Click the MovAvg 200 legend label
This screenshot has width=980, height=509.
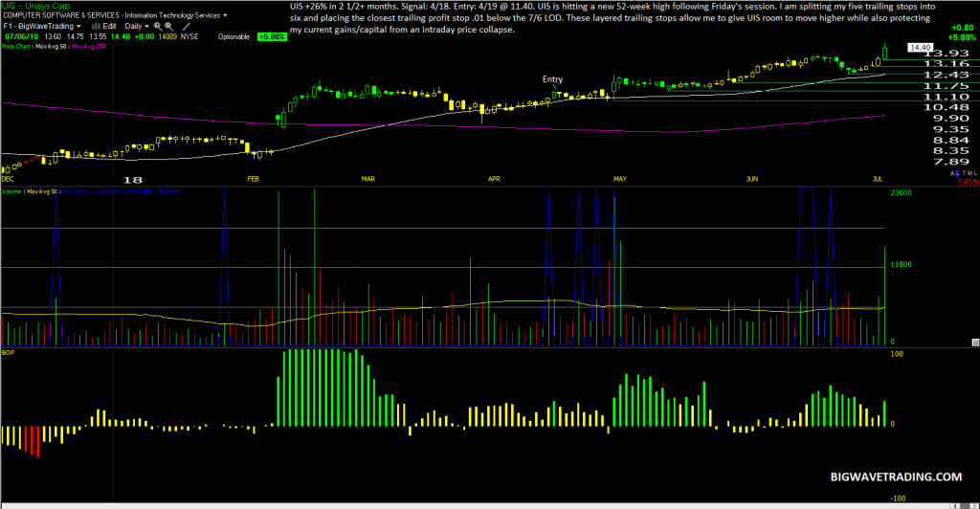click(89, 46)
